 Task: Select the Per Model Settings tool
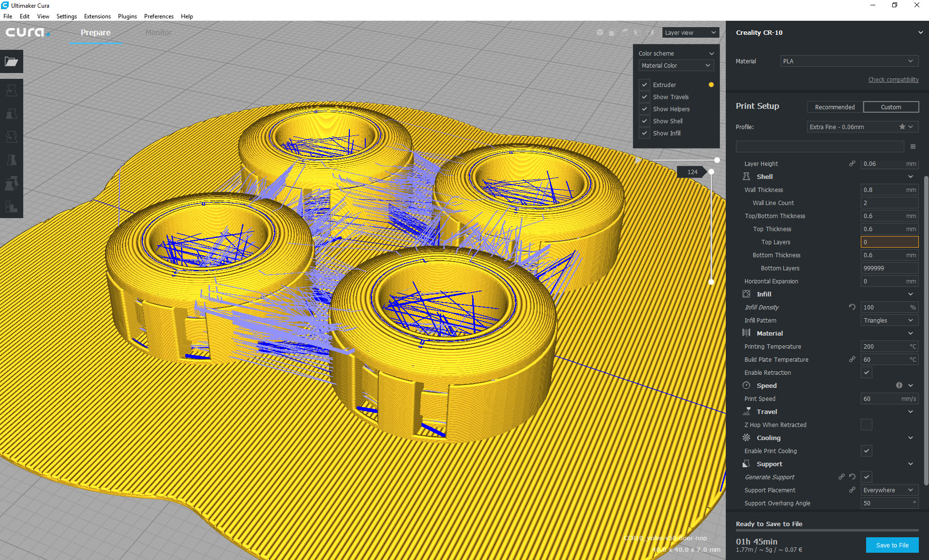click(12, 183)
